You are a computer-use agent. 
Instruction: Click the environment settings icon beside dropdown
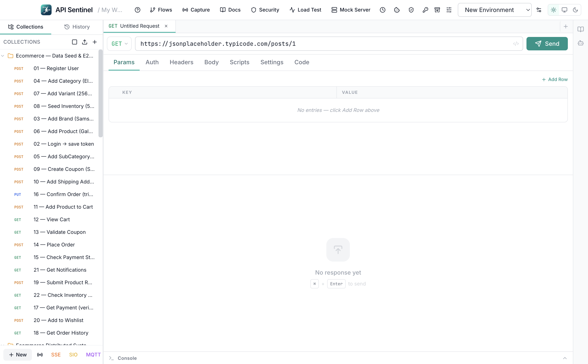539,10
